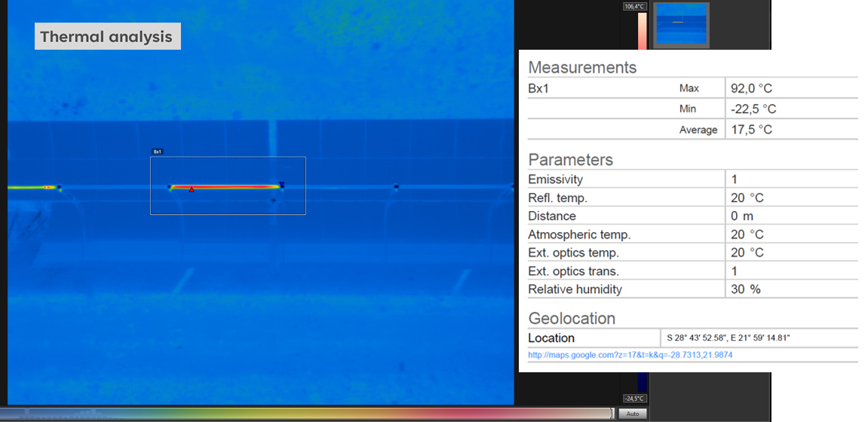Viewport: 868px width, 422px height.
Task: Select the Distance value 0 m
Action: point(742,216)
